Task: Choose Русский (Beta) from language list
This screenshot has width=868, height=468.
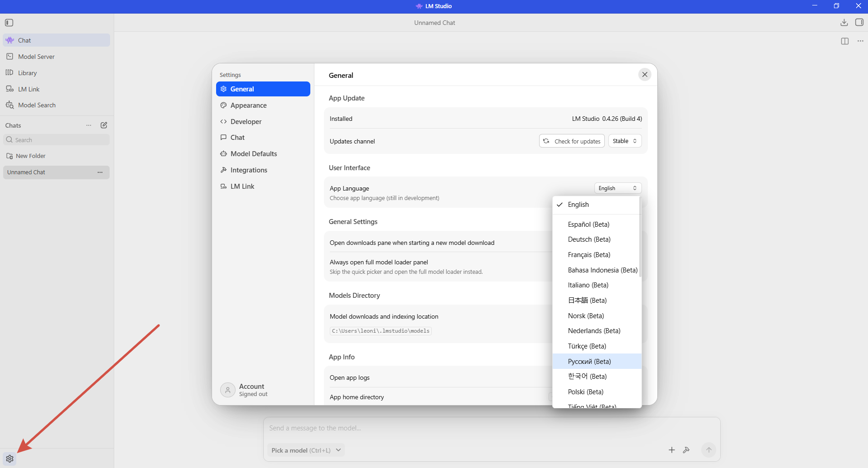Action: click(x=597, y=362)
